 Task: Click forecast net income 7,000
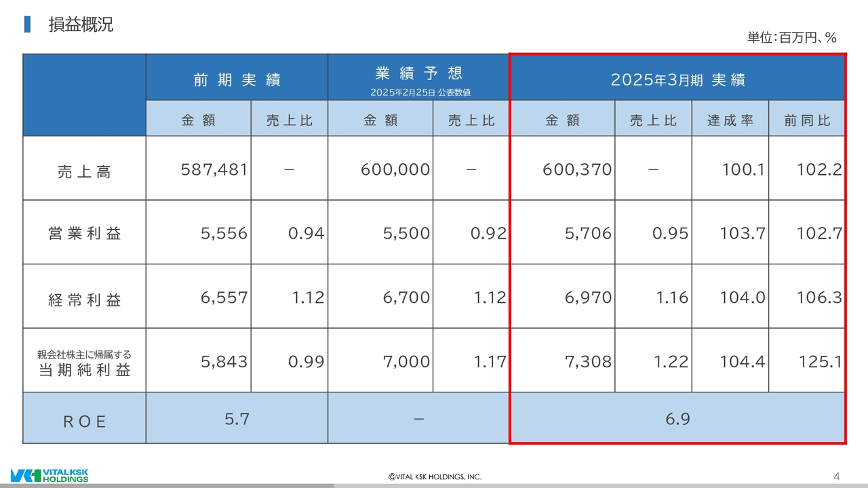tap(407, 362)
